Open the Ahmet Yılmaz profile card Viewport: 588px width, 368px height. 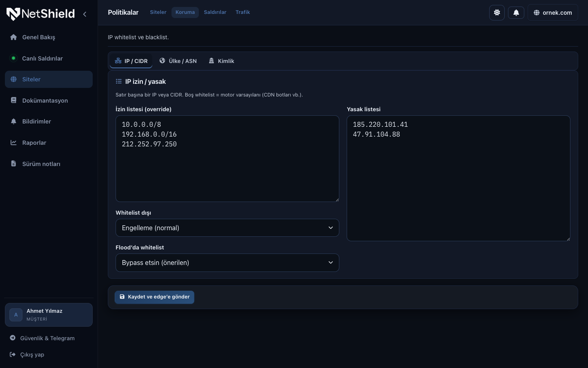click(x=49, y=315)
